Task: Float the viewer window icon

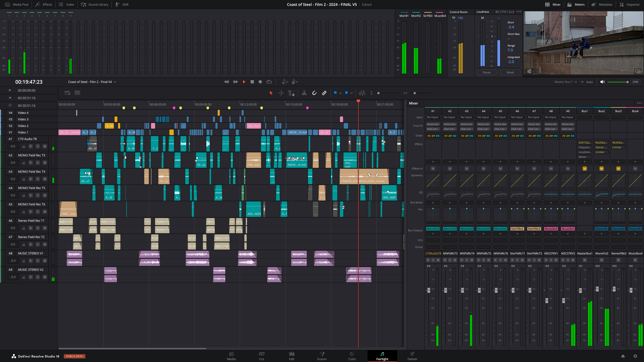Action: [x=638, y=71]
